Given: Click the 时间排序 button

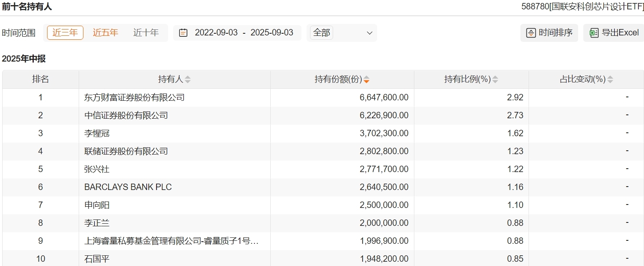Looking at the screenshot, I should pos(549,33).
